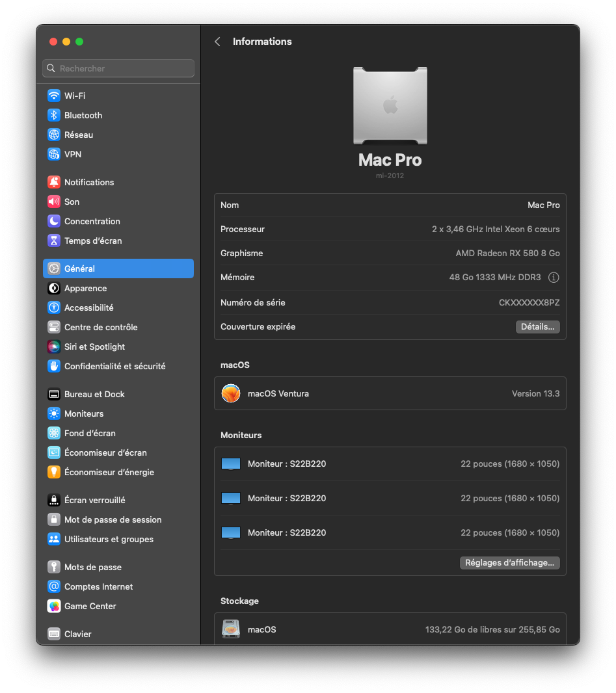Image resolution: width=616 pixels, height=693 pixels.
Task: Open the Concentration moon icon
Action: (54, 221)
